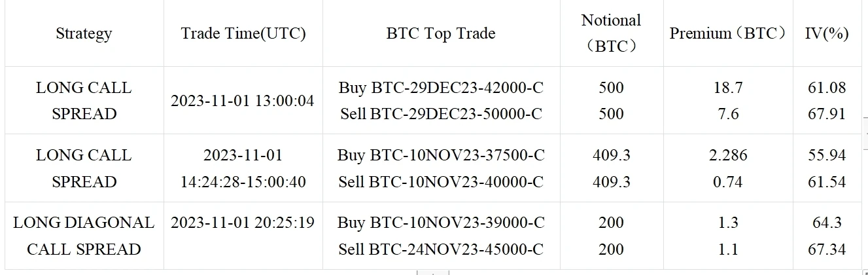The width and height of the screenshot is (868, 275).
Task: Click the Sell BTC-24NOV23-45000-C trade
Action: [x=442, y=249]
